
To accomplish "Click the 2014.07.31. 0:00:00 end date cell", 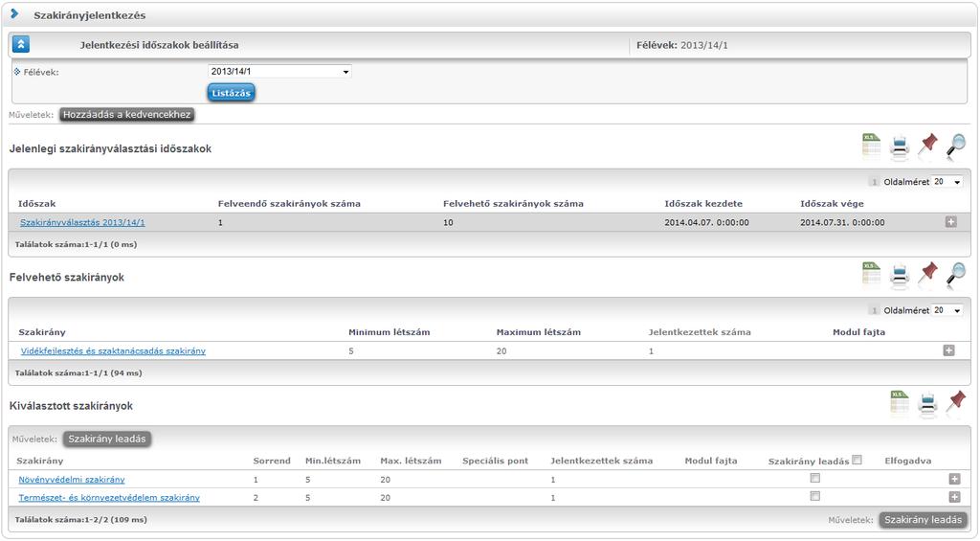I will pyautogui.click(x=842, y=223).
